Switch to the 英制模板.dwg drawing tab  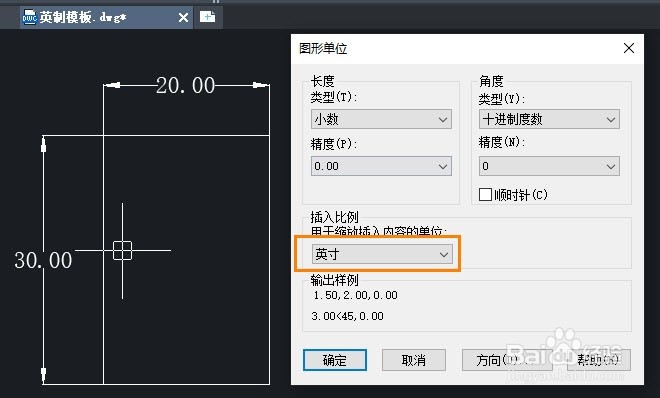point(106,17)
